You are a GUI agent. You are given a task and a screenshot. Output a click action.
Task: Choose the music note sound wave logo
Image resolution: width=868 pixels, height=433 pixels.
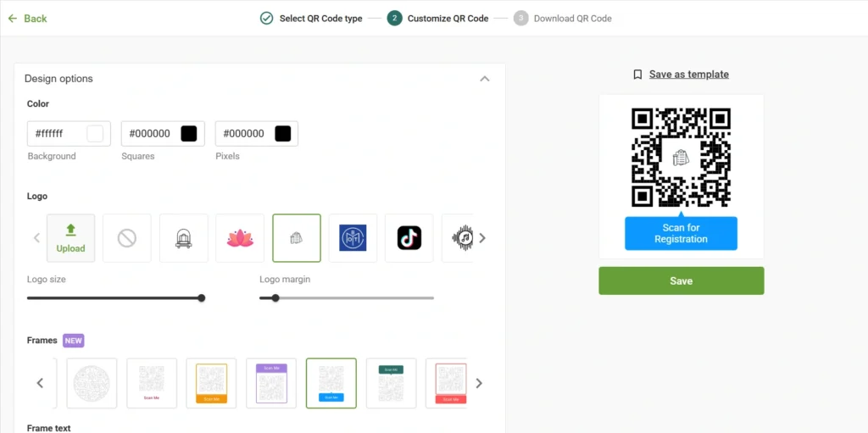click(458, 238)
